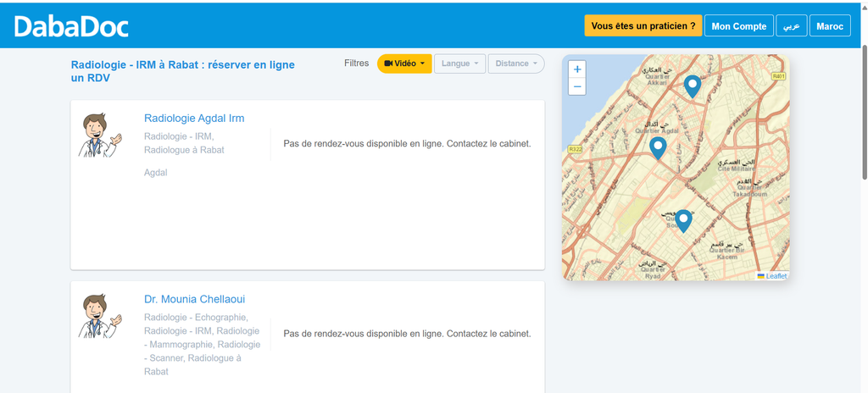Select the map pin near Quartier Akkari
The height and width of the screenshot is (393, 868).
coord(692,87)
